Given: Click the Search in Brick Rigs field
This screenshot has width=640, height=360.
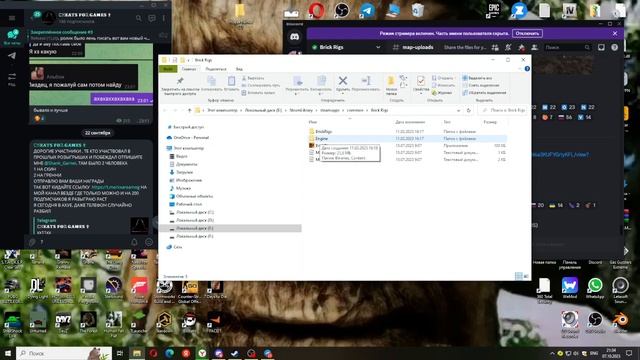Looking at the screenshot, I should [503, 110].
